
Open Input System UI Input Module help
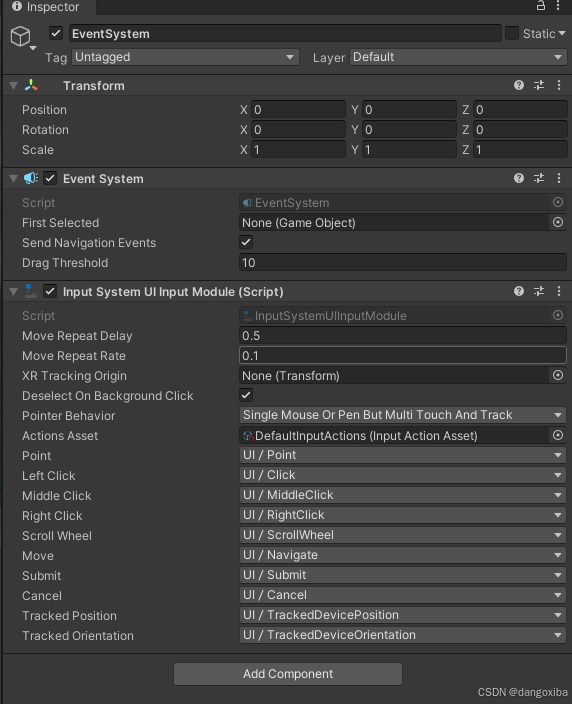pyautogui.click(x=519, y=291)
